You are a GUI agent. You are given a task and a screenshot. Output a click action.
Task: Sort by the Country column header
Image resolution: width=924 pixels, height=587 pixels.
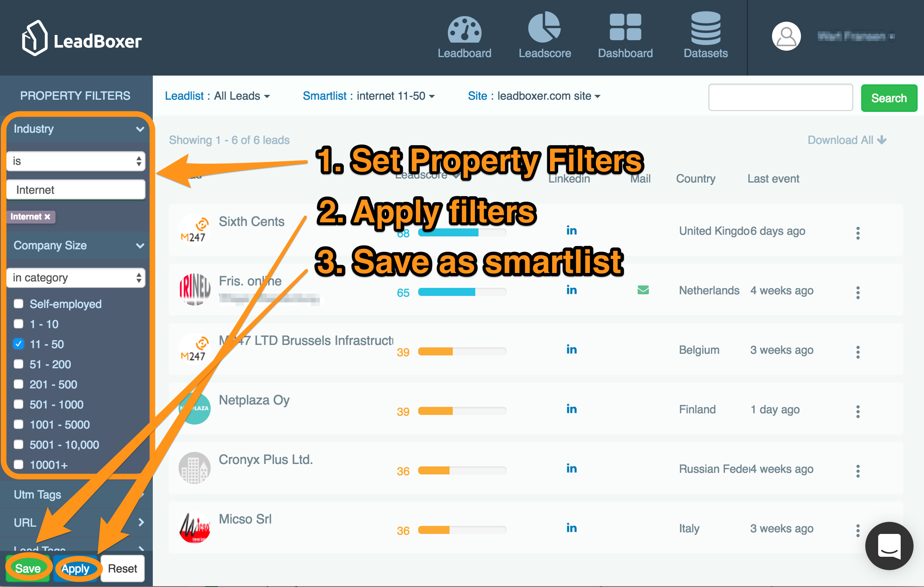tap(696, 179)
